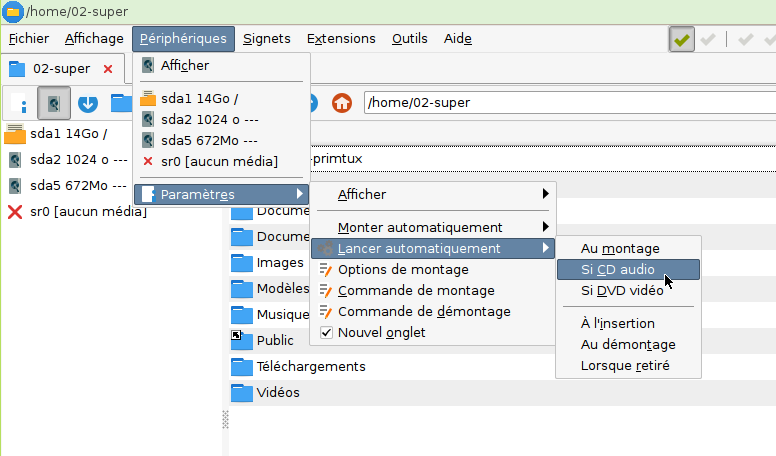Click the folder icon beside sda1 in Périphériques menu
The width and height of the screenshot is (776, 456).
click(148, 99)
